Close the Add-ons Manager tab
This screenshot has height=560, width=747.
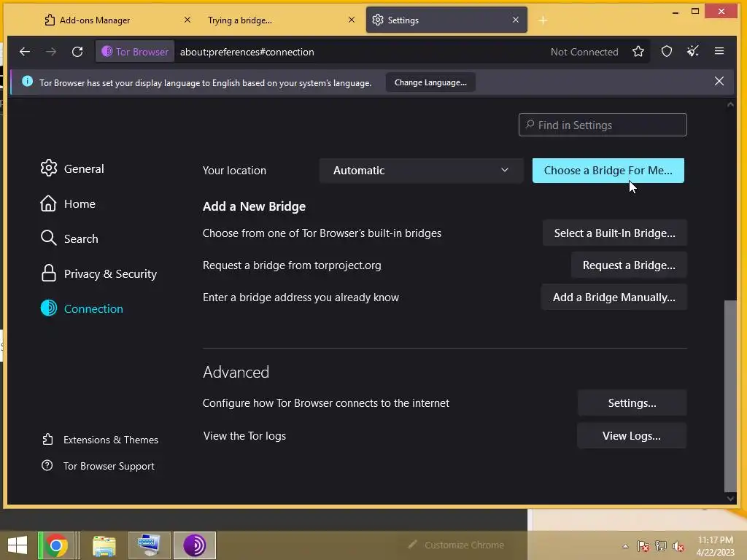187,20
